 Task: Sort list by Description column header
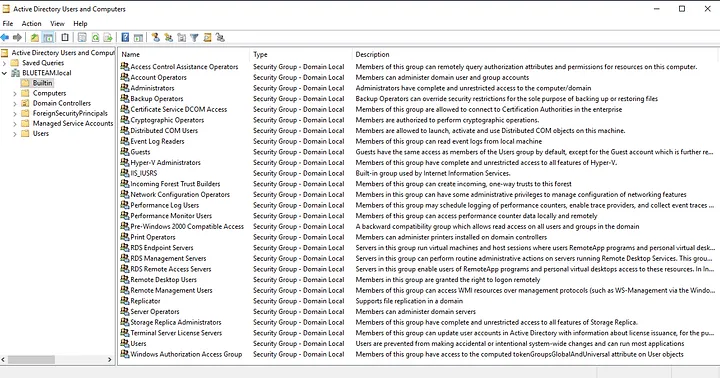click(535, 54)
